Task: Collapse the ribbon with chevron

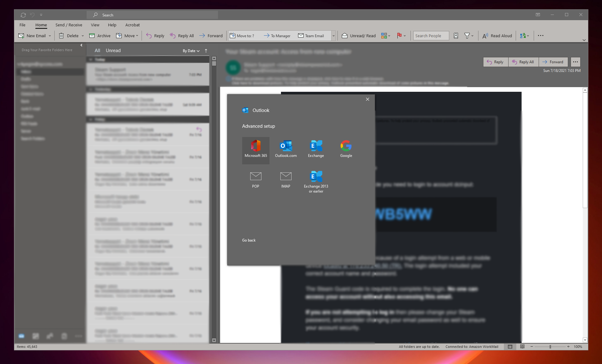Action: tap(584, 40)
